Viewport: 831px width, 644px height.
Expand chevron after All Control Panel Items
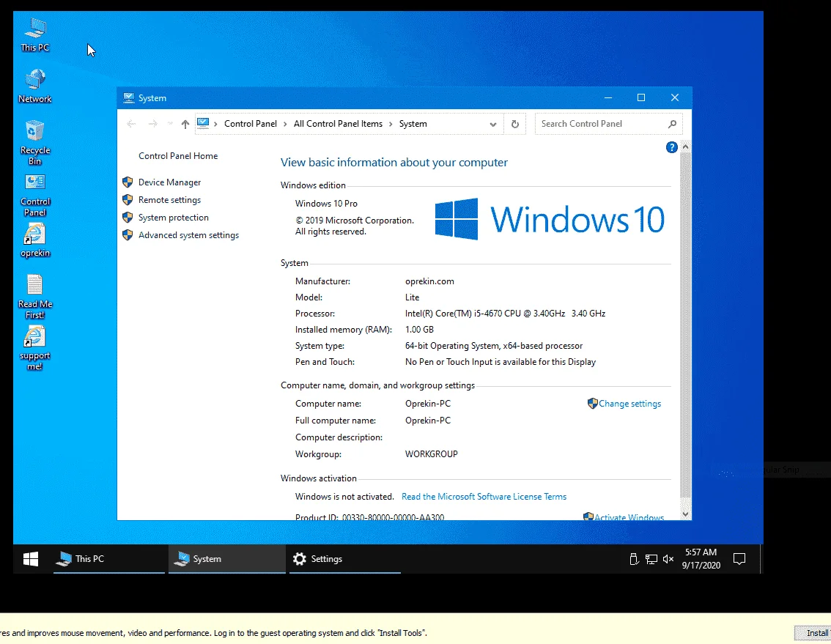[x=391, y=124]
